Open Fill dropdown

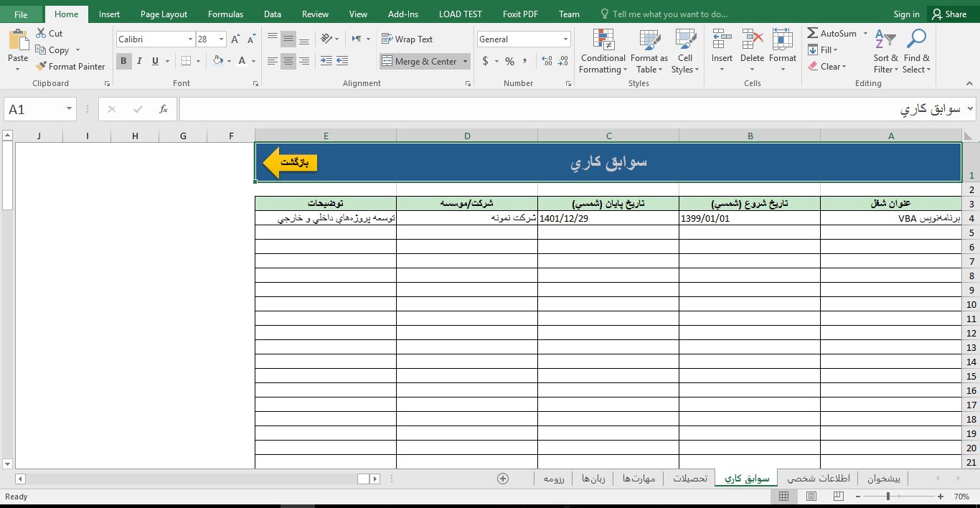tap(823, 50)
